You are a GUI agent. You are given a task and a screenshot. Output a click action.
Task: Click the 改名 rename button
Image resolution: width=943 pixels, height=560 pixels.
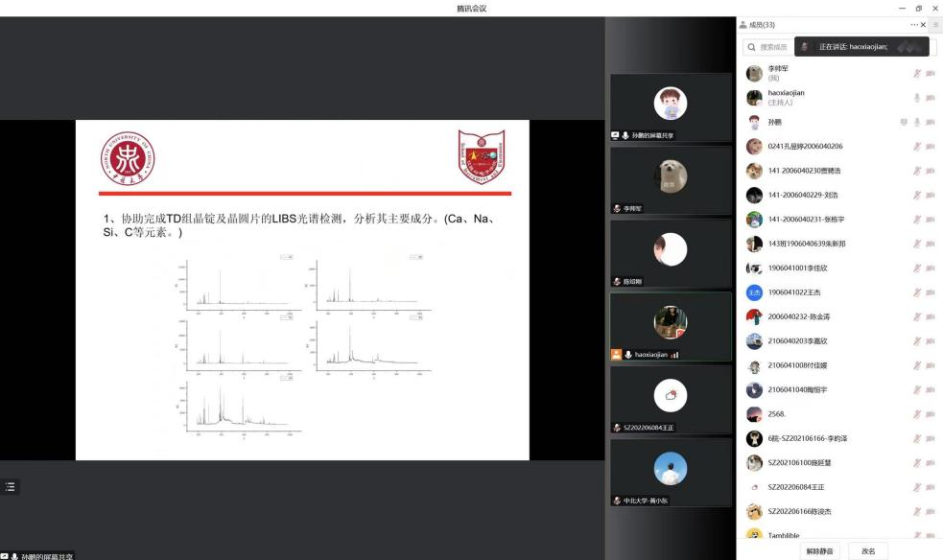[868, 551]
